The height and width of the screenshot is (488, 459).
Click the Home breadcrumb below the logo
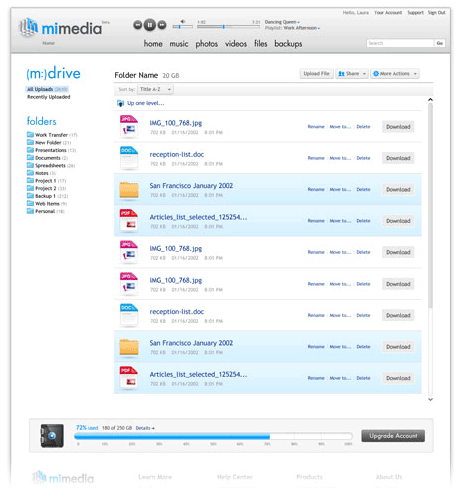click(x=48, y=43)
